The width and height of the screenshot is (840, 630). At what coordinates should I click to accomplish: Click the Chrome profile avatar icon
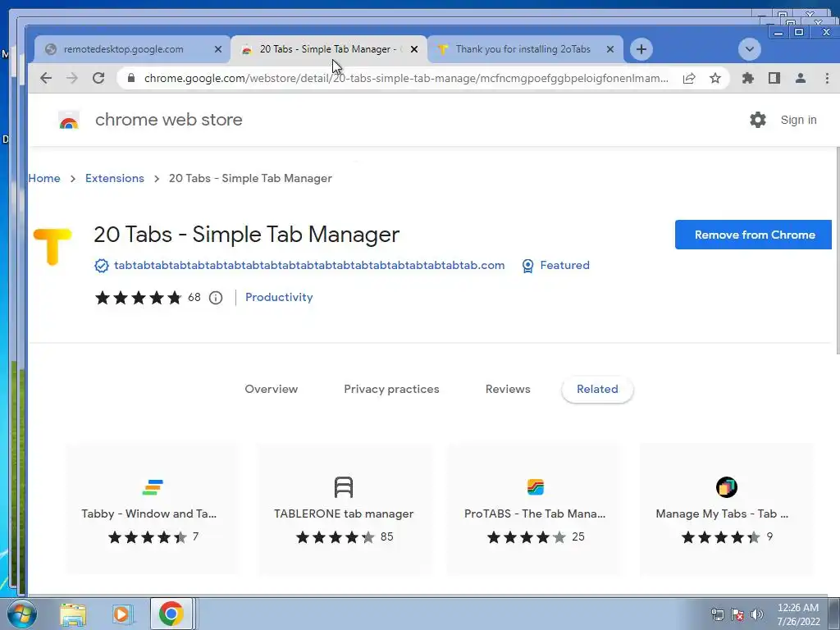click(x=801, y=78)
